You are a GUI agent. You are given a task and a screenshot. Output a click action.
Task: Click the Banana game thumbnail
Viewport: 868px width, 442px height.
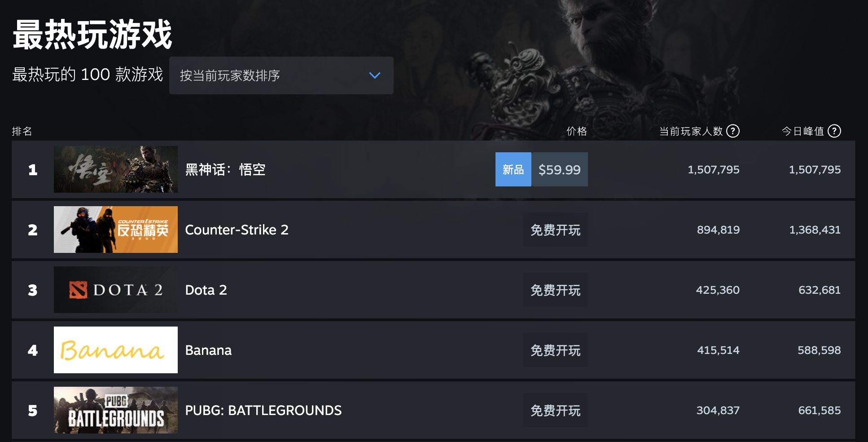pyautogui.click(x=116, y=350)
